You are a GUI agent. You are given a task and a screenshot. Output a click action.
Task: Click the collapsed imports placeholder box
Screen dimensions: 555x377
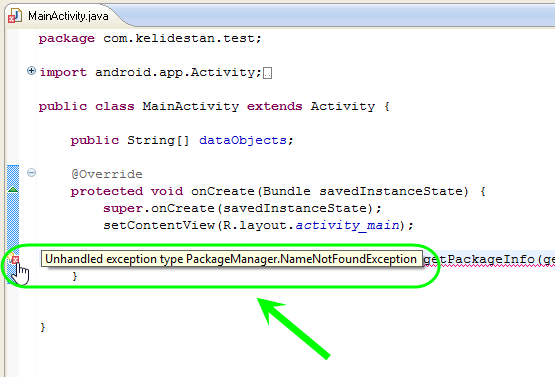pos(268,73)
